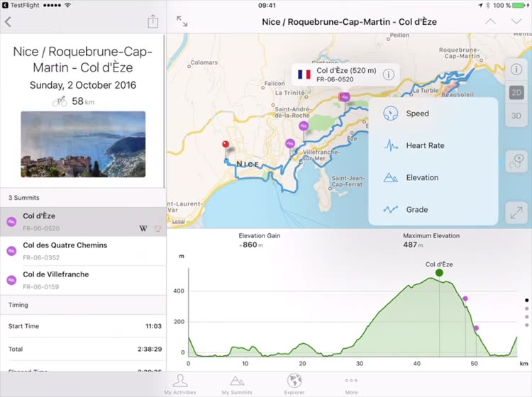
Task: Open the My Activities tab
Action: [x=180, y=384]
